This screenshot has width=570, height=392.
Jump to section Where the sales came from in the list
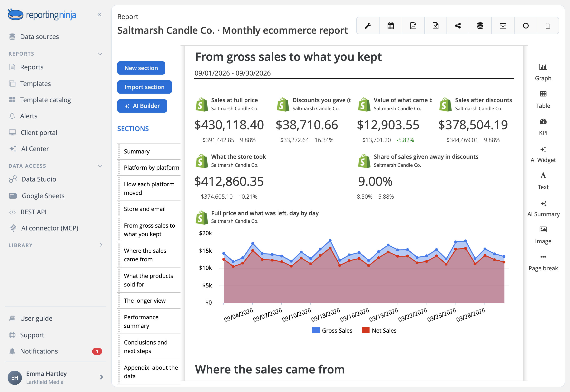coord(149,255)
